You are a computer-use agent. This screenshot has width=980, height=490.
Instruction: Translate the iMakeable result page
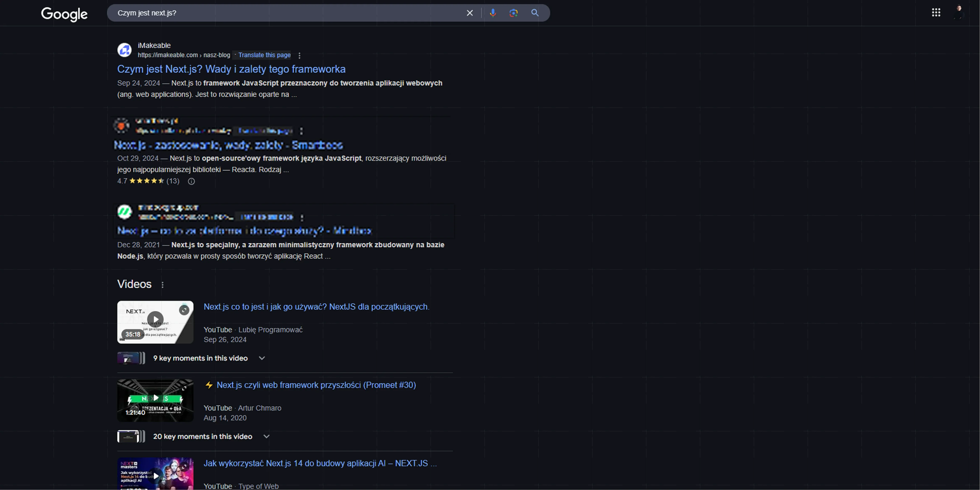point(264,55)
